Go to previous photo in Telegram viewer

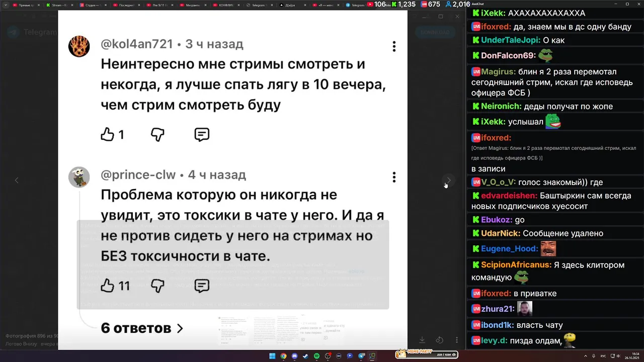[17, 180]
